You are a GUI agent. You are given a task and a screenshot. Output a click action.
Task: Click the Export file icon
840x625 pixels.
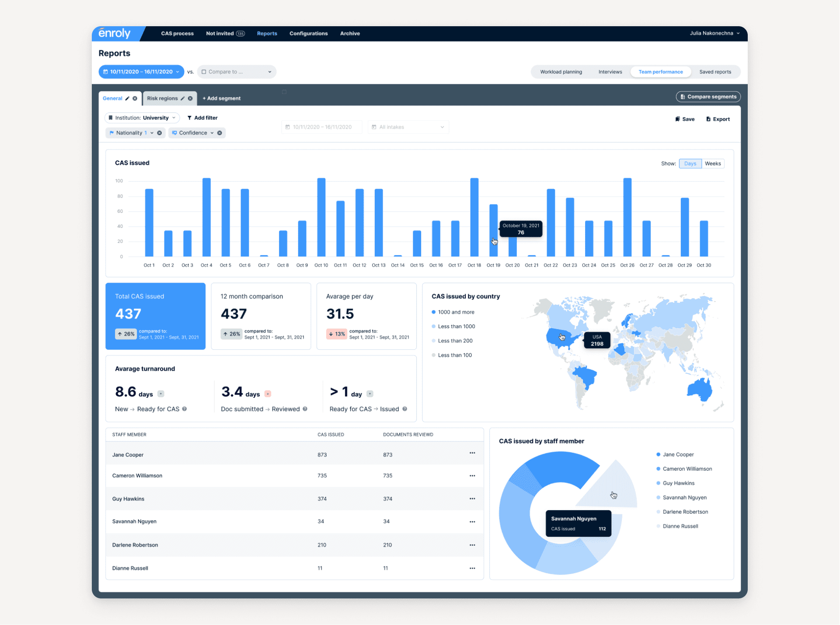pyautogui.click(x=709, y=119)
